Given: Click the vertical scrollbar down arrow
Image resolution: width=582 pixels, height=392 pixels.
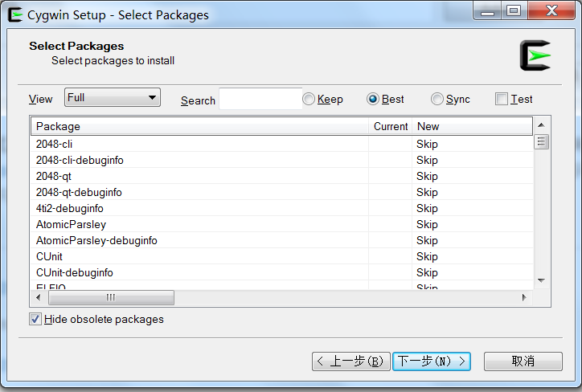Looking at the screenshot, I should click(x=541, y=280).
